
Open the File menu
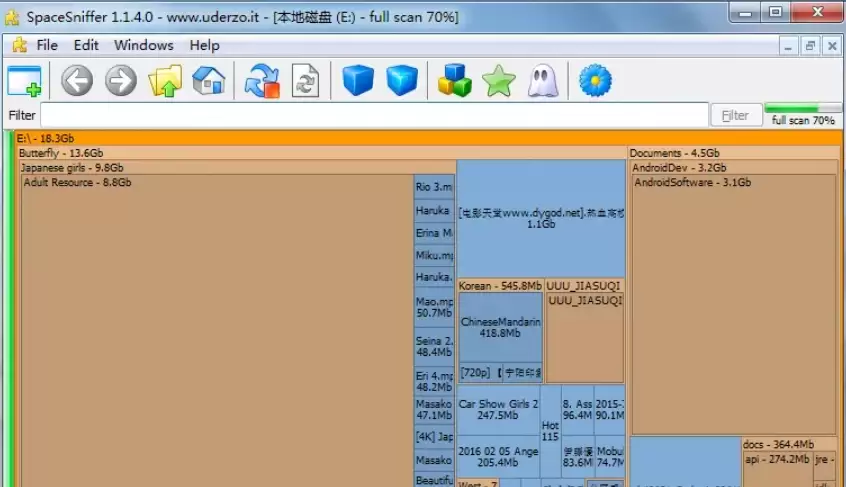pyautogui.click(x=47, y=45)
